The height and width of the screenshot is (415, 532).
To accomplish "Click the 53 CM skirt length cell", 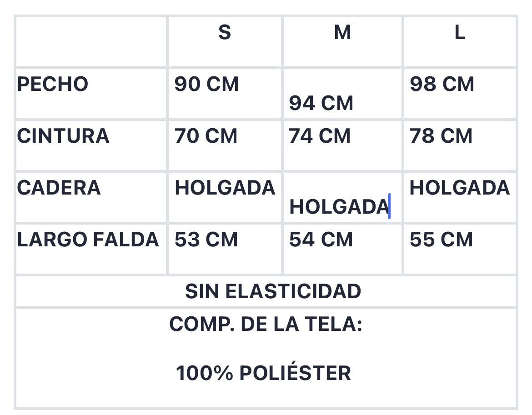I will coord(225,249).
